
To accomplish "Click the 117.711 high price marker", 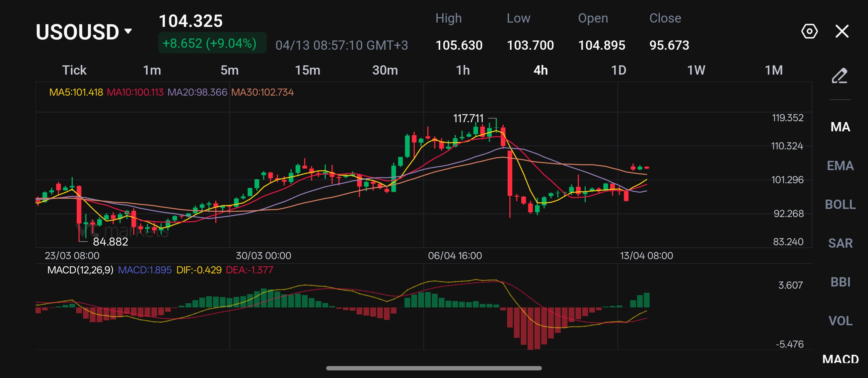I will (468, 118).
